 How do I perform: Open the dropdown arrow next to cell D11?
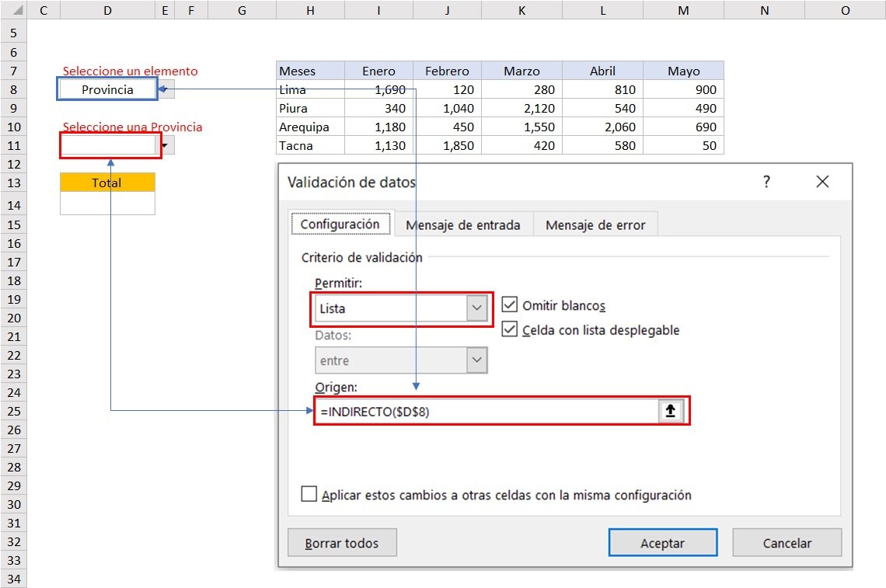click(166, 145)
